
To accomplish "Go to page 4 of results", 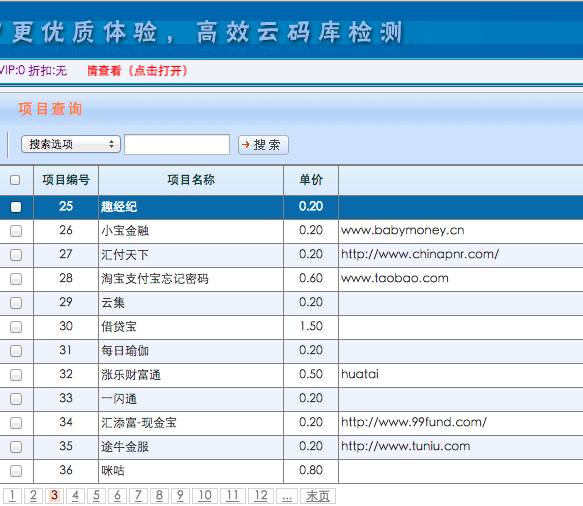I will pos(75,496).
